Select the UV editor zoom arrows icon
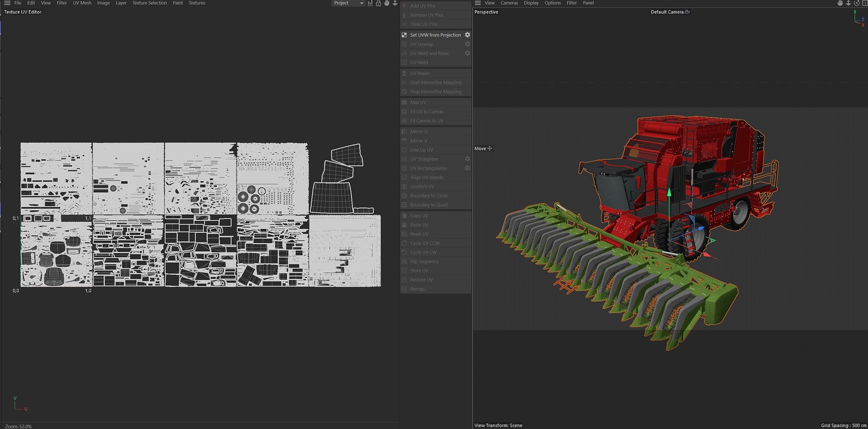 (395, 3)
